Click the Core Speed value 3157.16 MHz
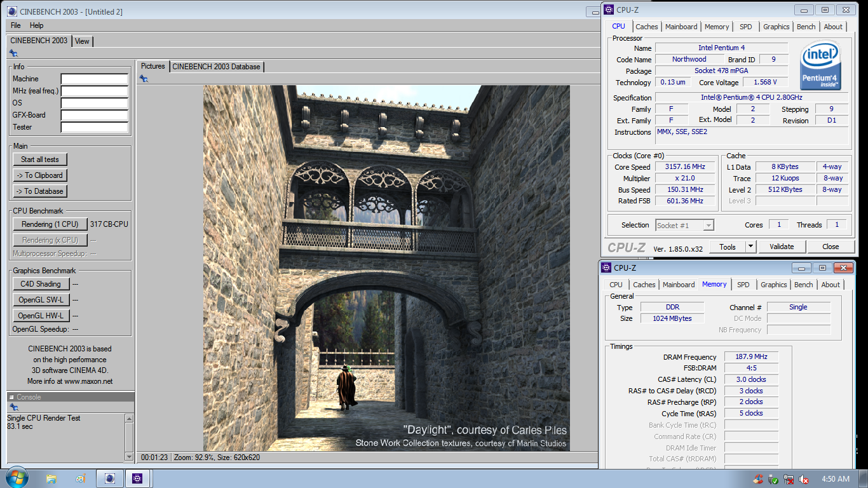This screenshot has height=488, width=868. [x=686, y=166]
